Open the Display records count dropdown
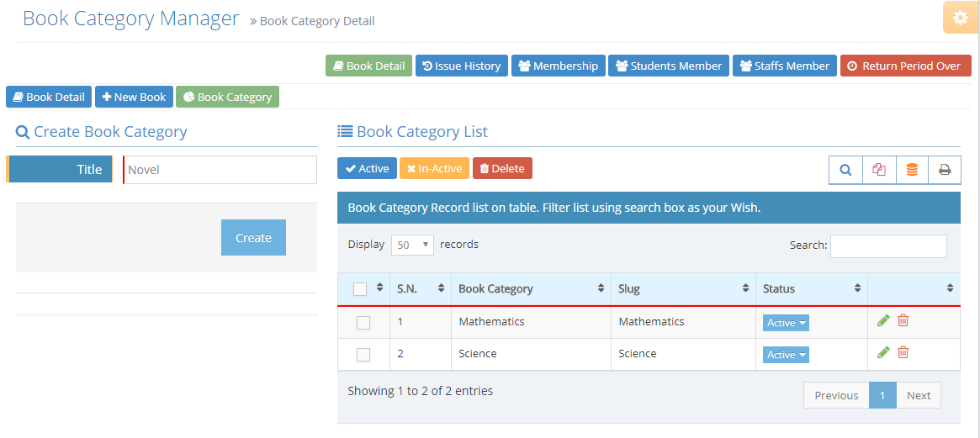Viewport: 980px width, 438px height. pos(412,245)
